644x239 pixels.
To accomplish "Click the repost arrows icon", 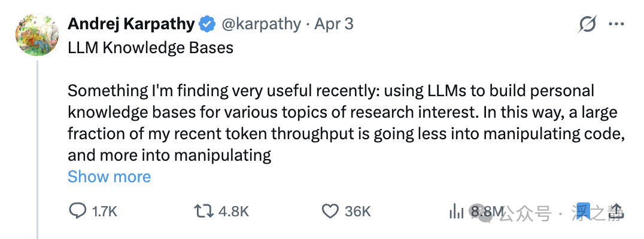I will 203,212.
